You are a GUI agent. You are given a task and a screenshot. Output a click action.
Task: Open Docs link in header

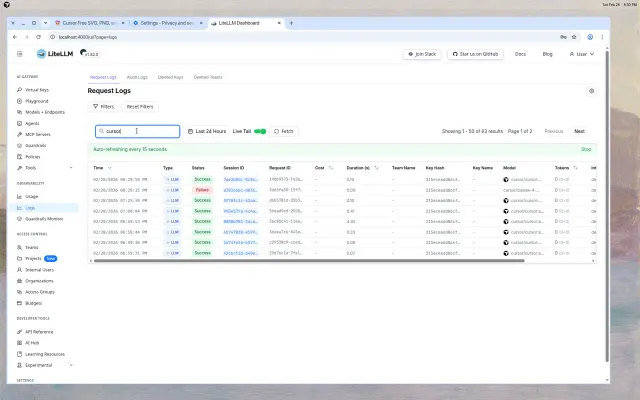pos(520,54)
